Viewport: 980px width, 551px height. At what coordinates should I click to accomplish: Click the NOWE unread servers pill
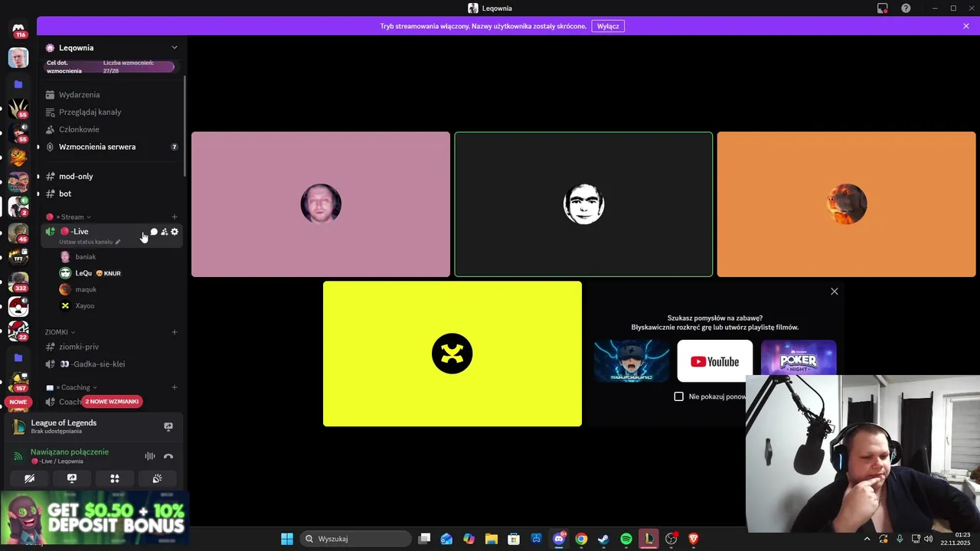pyautogui.click(x=18, y=402)
